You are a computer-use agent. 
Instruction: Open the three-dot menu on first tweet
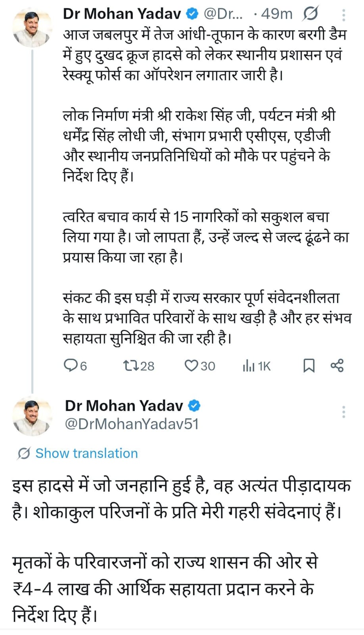pyautogui.click(x=343, y=15)
